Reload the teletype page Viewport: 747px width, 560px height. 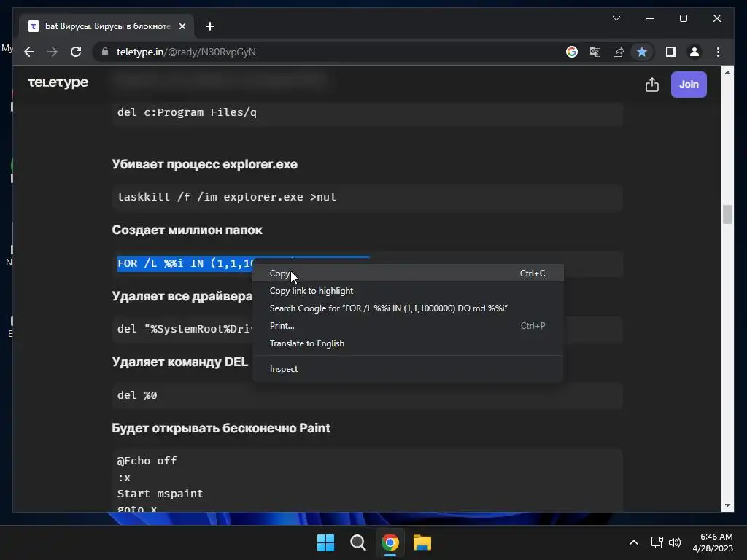76,52
